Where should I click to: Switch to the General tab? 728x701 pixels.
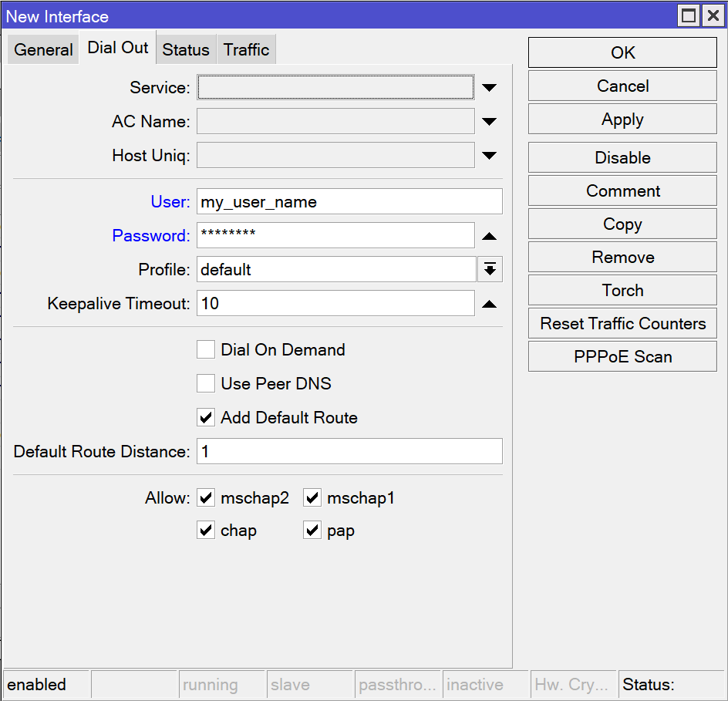[x=44, y=50]
